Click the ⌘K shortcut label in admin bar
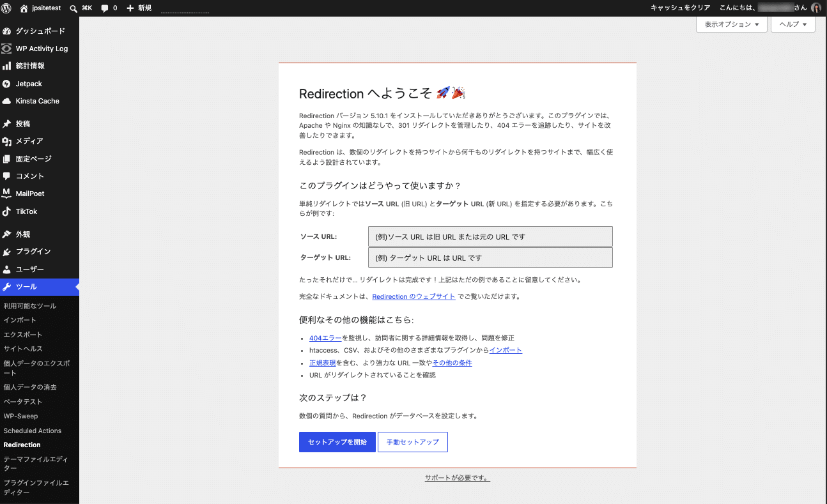This screenshot has width=827, height=504. (x=87, y=8)
